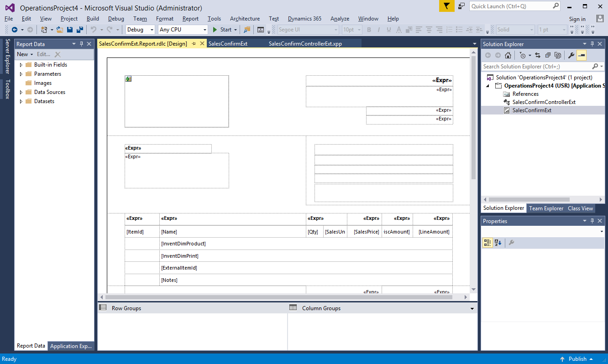This screenshot has width=608, height=364.
Task: Open the Dynamics 365 menu
Action: point(304,19)
